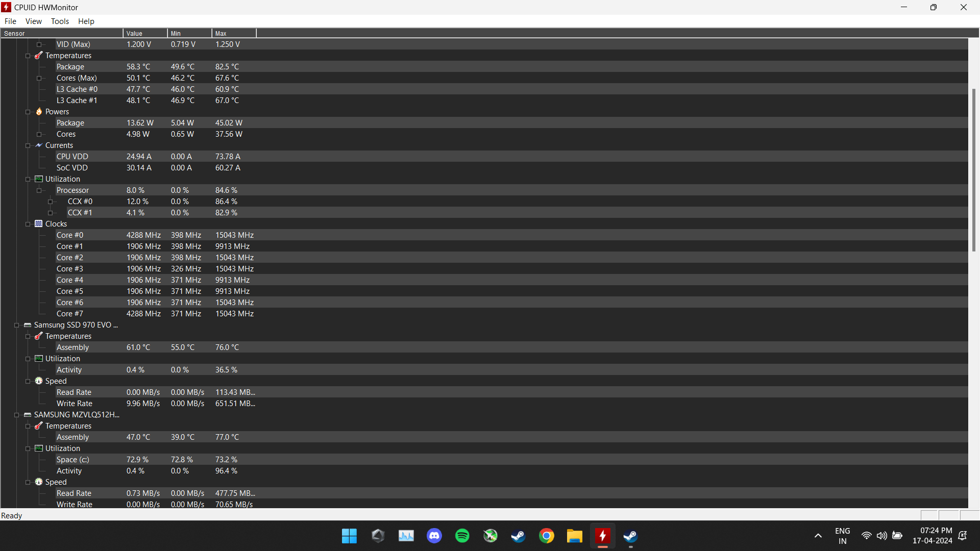
Task: Click the Utilization icon under SAMSUNG MZVLQ512H
Action: pos(39,448)
